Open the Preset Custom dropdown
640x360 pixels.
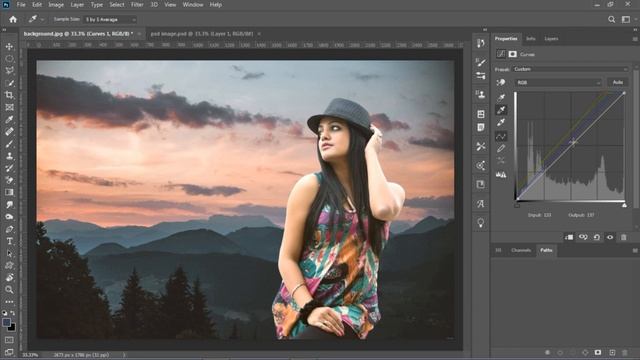[571, 69]
